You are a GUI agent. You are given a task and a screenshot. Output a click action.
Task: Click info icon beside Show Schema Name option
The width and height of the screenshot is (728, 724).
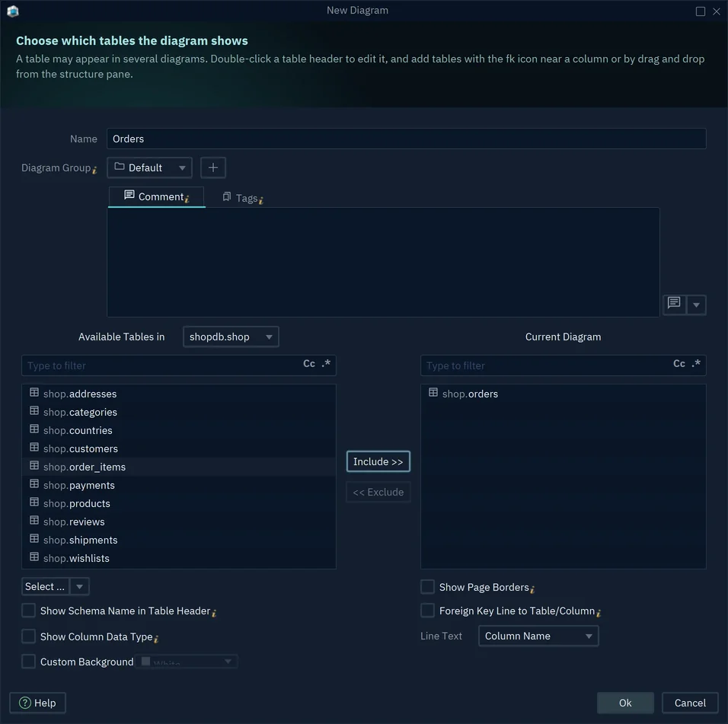click(214, 613)
